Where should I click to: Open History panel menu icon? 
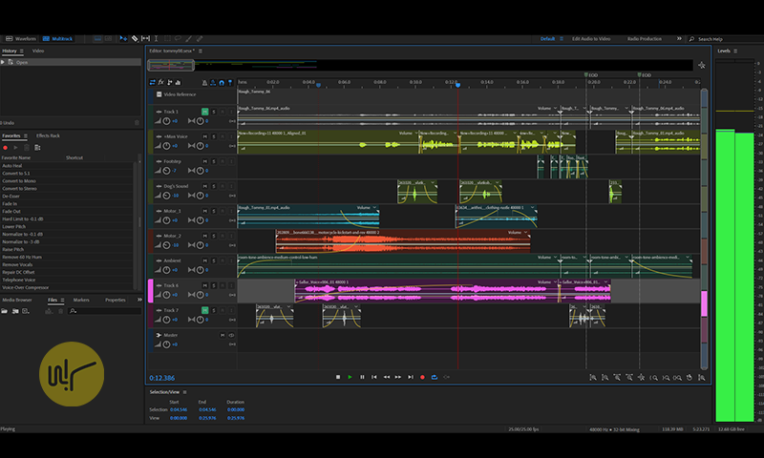(22, 51)
